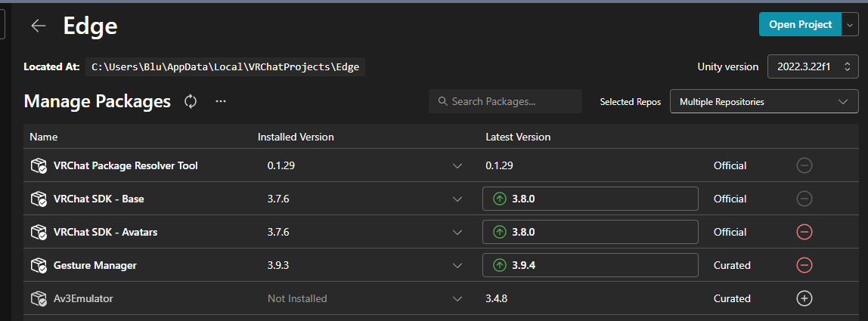This screenshot has width=868, height=321.
Task: Upgrade Gesture Manager to 3.9.4
Action: coord(590,265)
